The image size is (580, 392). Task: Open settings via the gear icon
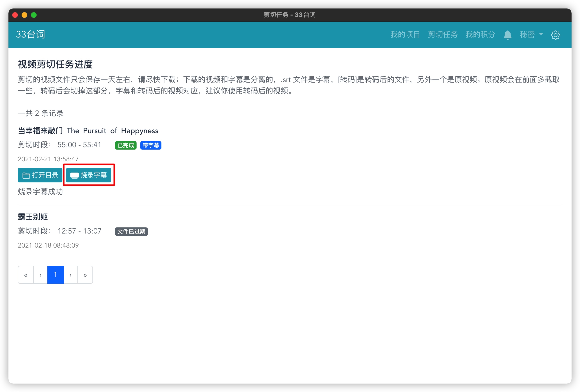[x=555, y=35]
